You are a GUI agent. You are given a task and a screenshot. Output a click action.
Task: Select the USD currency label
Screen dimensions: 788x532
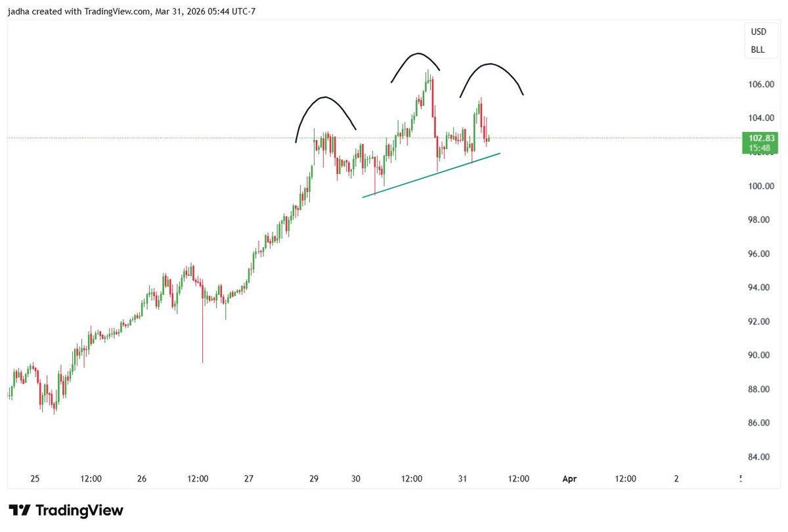tap(758, 32)
